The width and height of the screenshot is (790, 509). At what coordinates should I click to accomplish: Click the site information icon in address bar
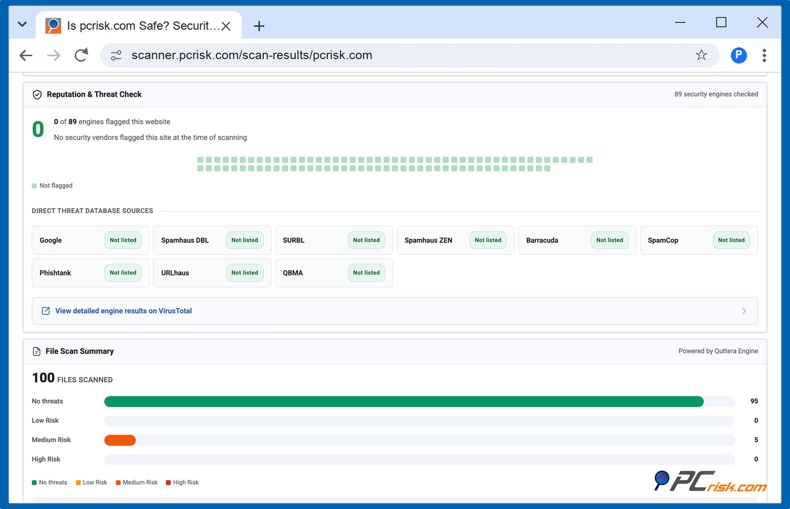click(116, 55)
